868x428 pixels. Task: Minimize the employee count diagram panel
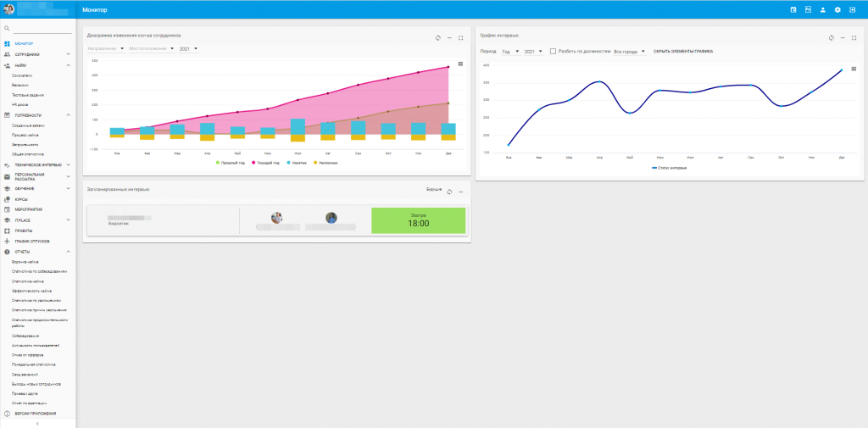pos(449,37)
